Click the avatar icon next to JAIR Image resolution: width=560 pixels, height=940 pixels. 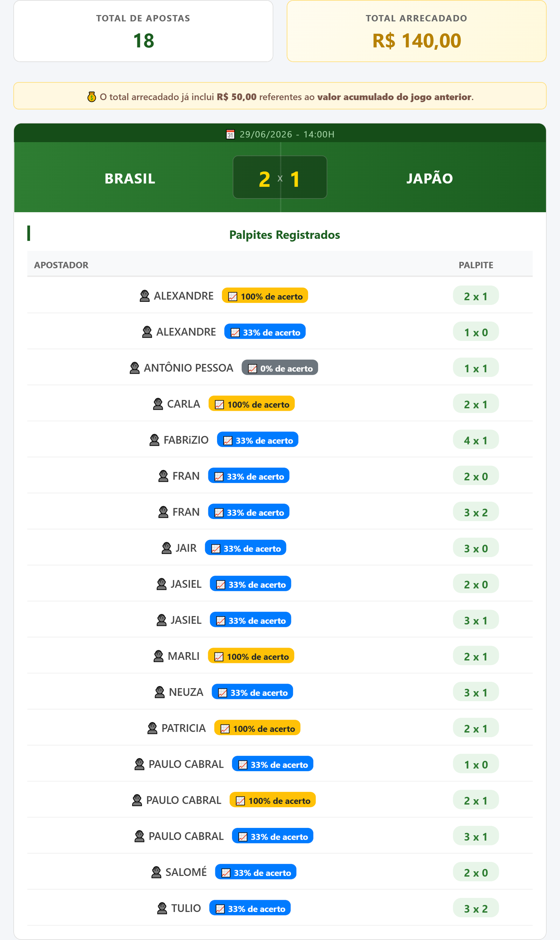[x=166, y=548]
